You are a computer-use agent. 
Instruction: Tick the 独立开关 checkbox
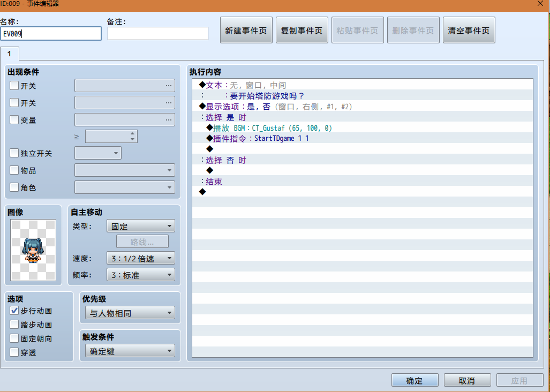14,153
